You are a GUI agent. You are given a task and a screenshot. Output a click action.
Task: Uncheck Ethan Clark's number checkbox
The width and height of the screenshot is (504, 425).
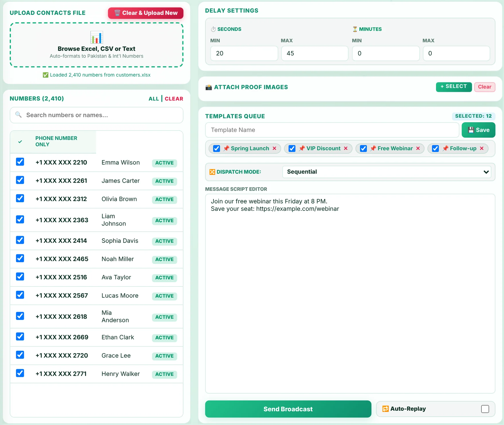(x=20, y=336)
